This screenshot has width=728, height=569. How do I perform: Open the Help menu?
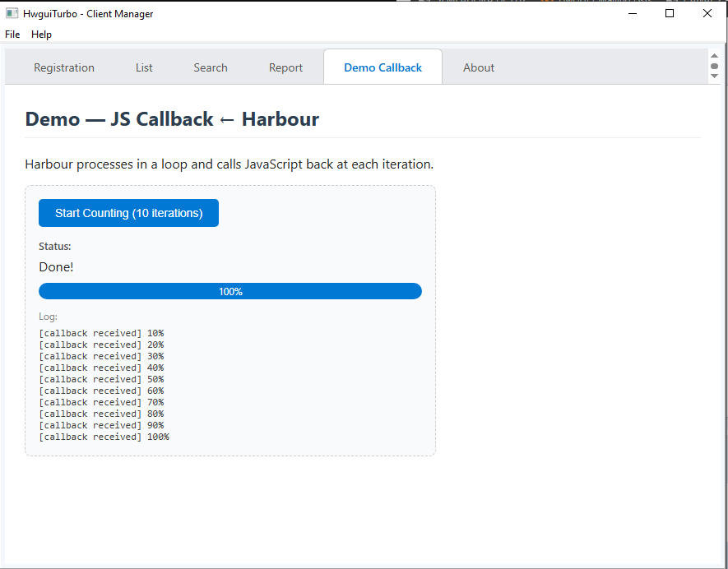41,35
